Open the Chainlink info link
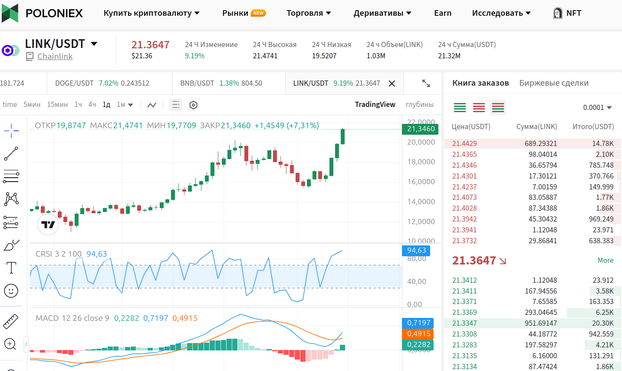The image size is (622, 371). (55, 57)
